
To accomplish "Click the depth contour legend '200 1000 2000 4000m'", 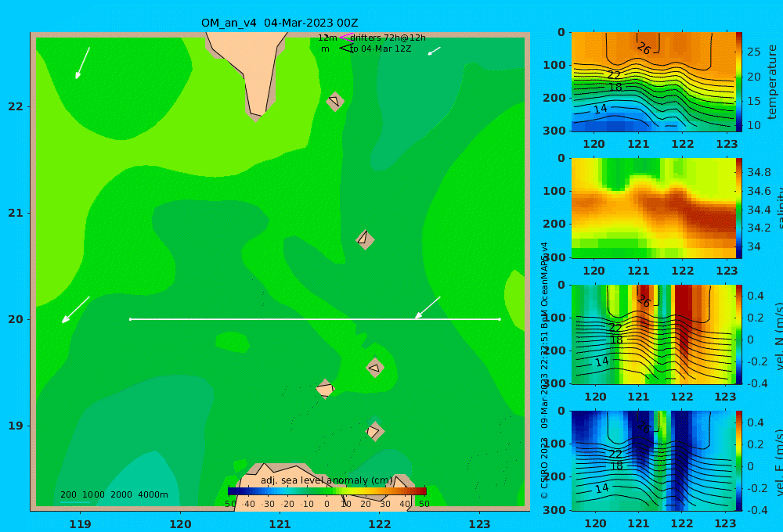I will [x=114, y=494].
